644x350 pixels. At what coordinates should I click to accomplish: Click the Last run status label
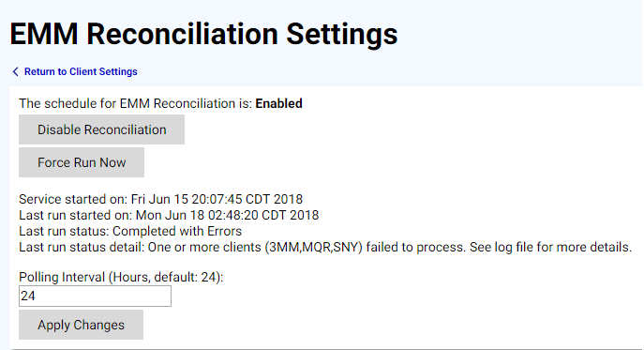pos(64,231)
